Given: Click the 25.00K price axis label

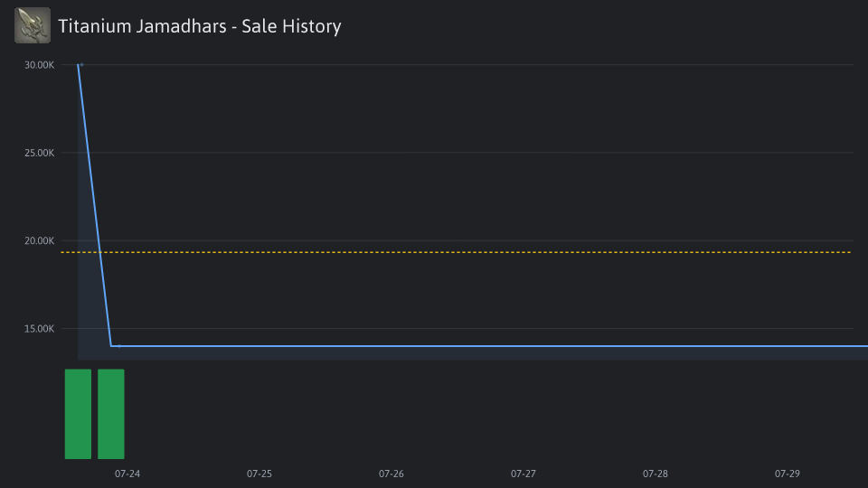Looking at the screenshot, I should pyautogui.click(x=39, y=153).
